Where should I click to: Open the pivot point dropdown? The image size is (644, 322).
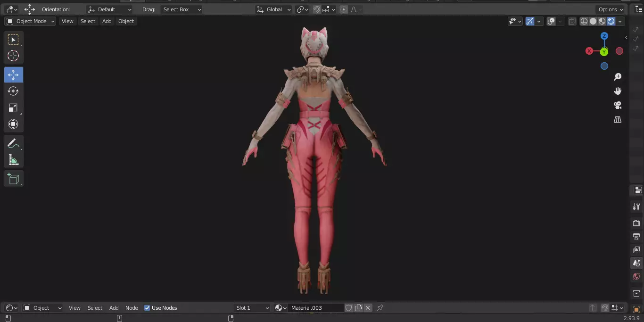click(x=302, y=9)
